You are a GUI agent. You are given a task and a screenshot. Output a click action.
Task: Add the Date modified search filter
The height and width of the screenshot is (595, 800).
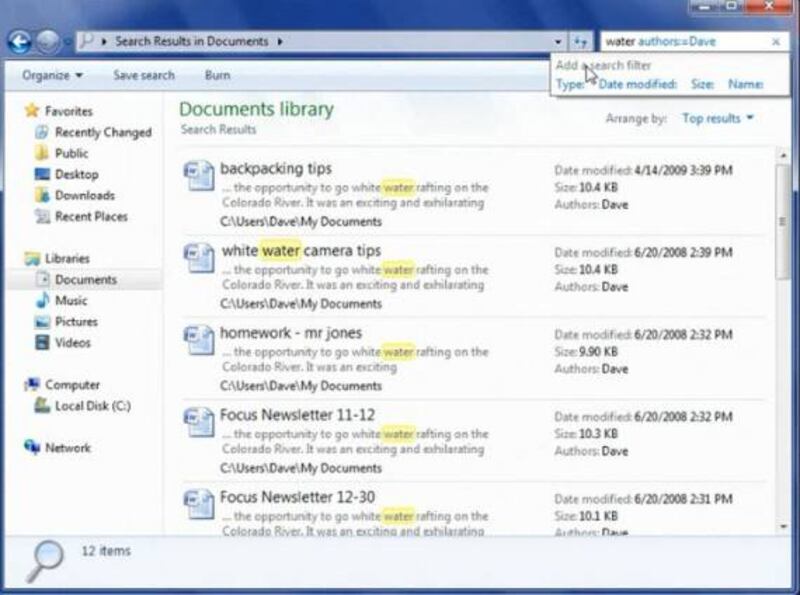tap(638, 85)
